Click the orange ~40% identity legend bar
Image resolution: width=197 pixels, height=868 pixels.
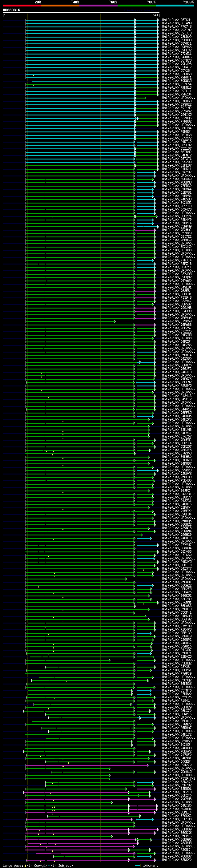point(61,6)
